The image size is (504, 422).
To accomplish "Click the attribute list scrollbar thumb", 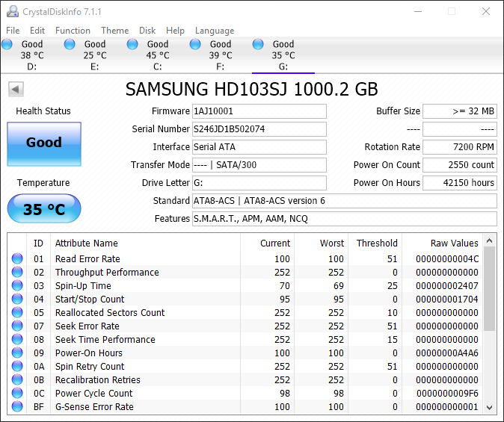I will (x=490, y=289).
